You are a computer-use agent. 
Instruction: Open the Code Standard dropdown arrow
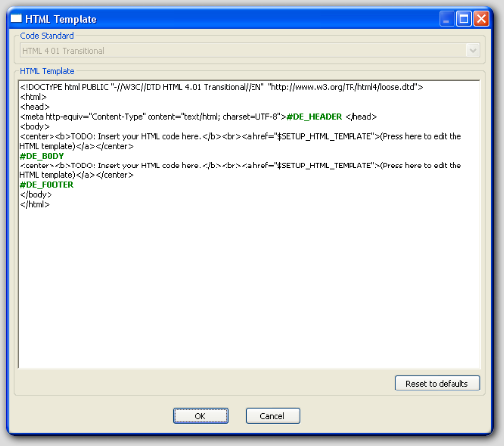473,51
